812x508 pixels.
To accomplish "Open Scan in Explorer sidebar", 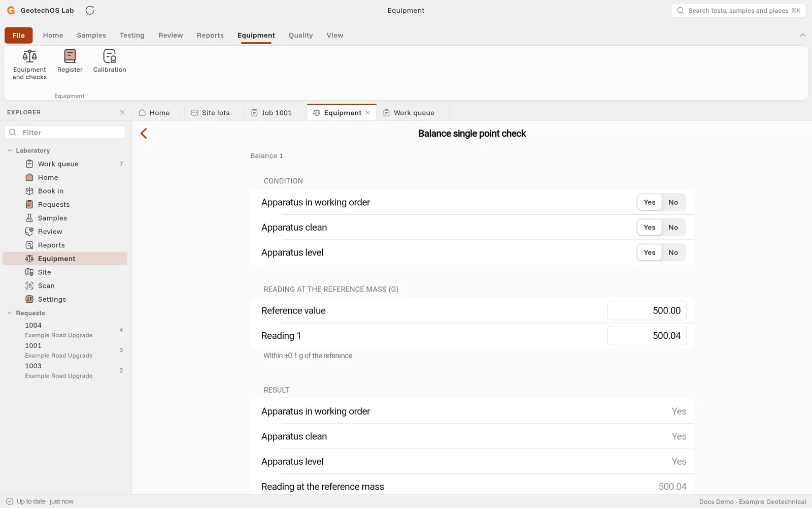I will point(65,286).
